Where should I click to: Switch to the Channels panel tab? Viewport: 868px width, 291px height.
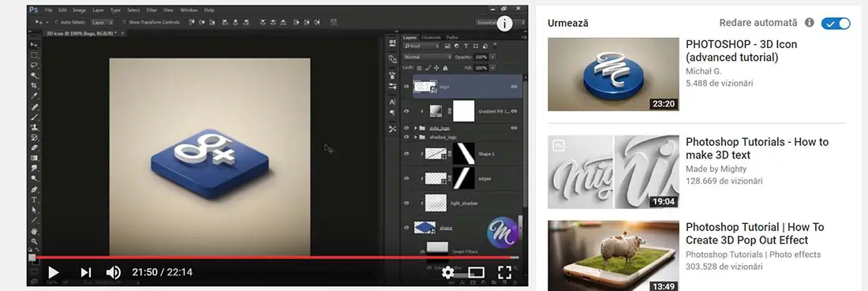click(x=431, y=38)
